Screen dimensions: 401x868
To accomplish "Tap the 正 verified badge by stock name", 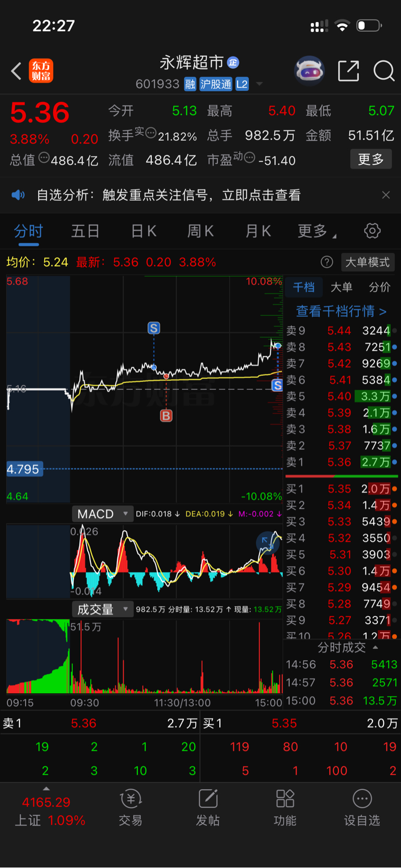I will click(x=233, y=63).
